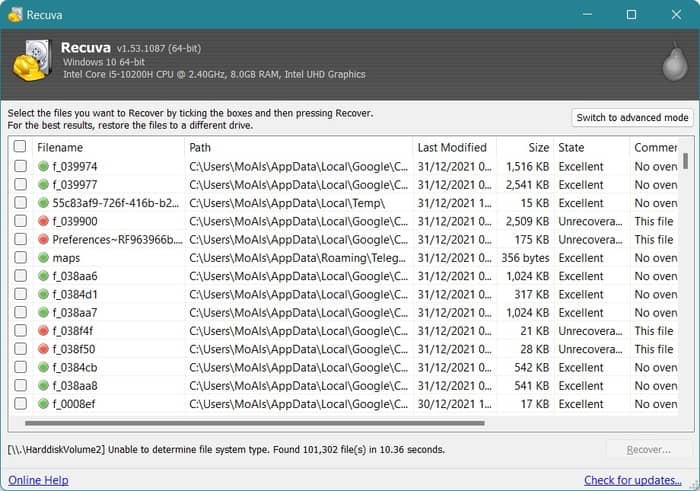Click green status dot of f_0008ef
This screenshot has width=700, height=491.
(x=43, y=404)
